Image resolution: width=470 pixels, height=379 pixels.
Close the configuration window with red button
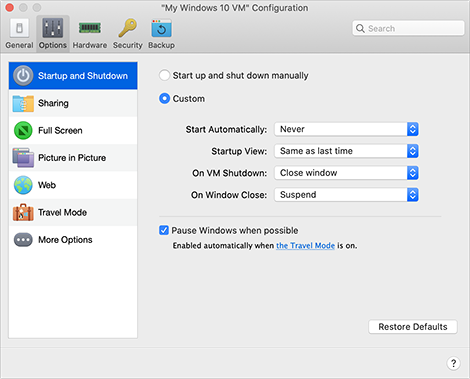click(x=10, y=7)
